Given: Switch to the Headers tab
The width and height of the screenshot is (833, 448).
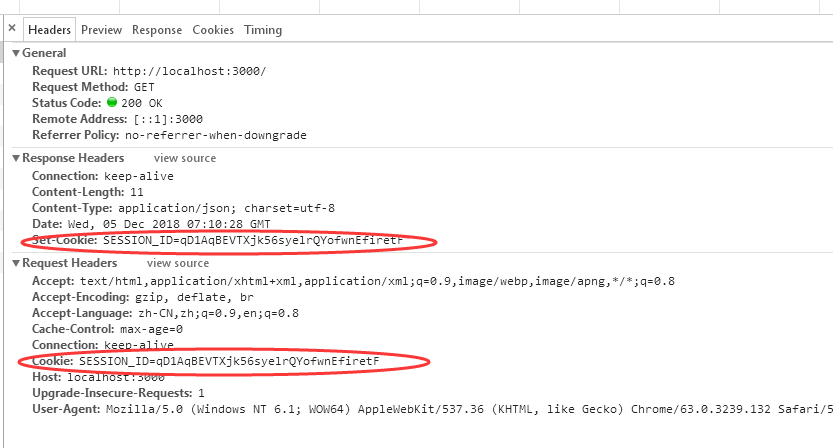Looking at the screenshot, I should tap(49, 30).
